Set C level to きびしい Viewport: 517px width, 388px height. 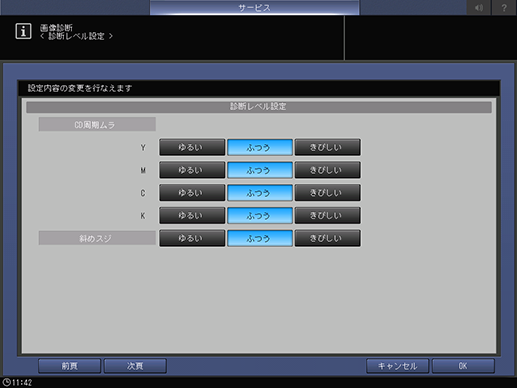click(x=327, y=193)
